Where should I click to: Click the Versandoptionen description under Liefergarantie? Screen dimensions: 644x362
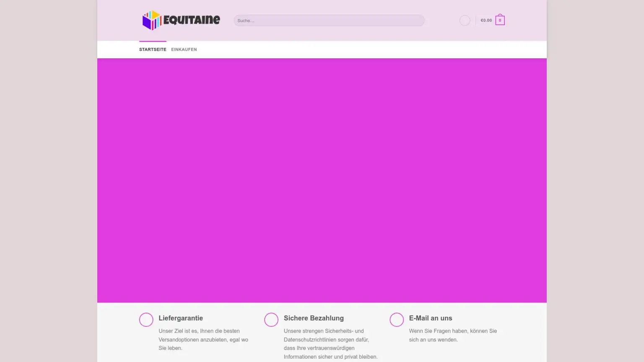click(x=203, y=340)
